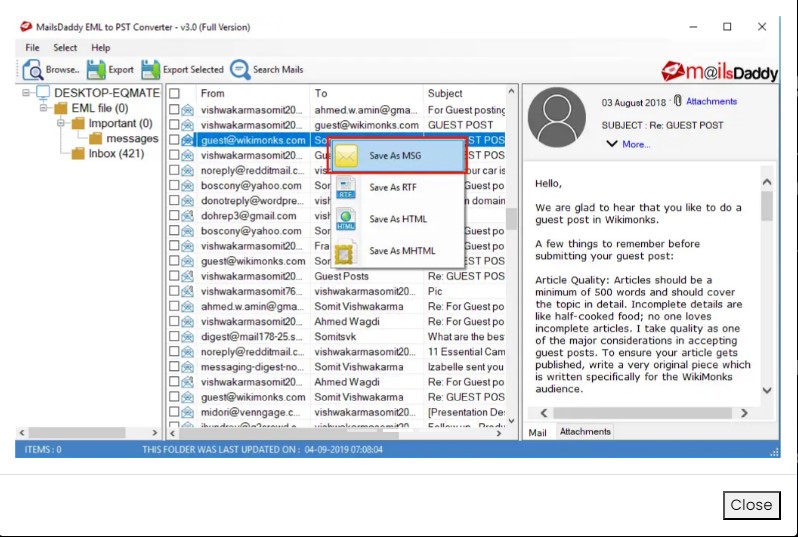Click the More... link
798x537 pixels.
[636, 145]
